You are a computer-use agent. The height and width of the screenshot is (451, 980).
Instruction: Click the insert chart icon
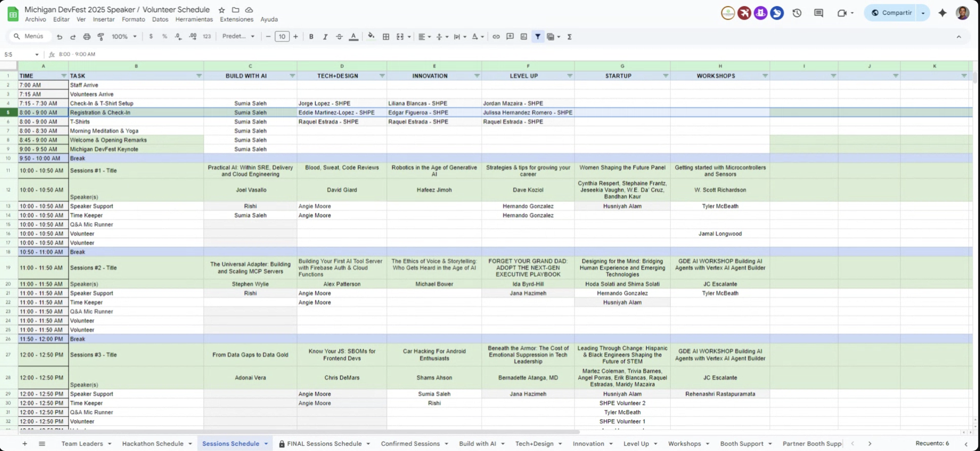coord(523,36)
